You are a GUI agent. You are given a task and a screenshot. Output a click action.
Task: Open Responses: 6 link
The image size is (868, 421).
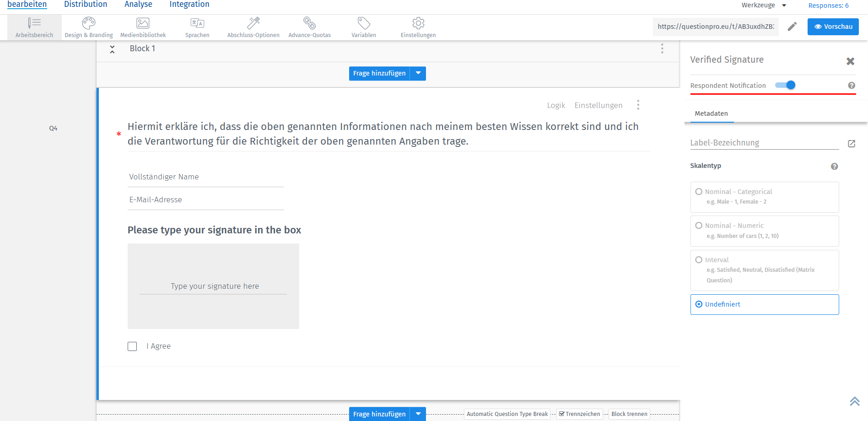[828, 5]
